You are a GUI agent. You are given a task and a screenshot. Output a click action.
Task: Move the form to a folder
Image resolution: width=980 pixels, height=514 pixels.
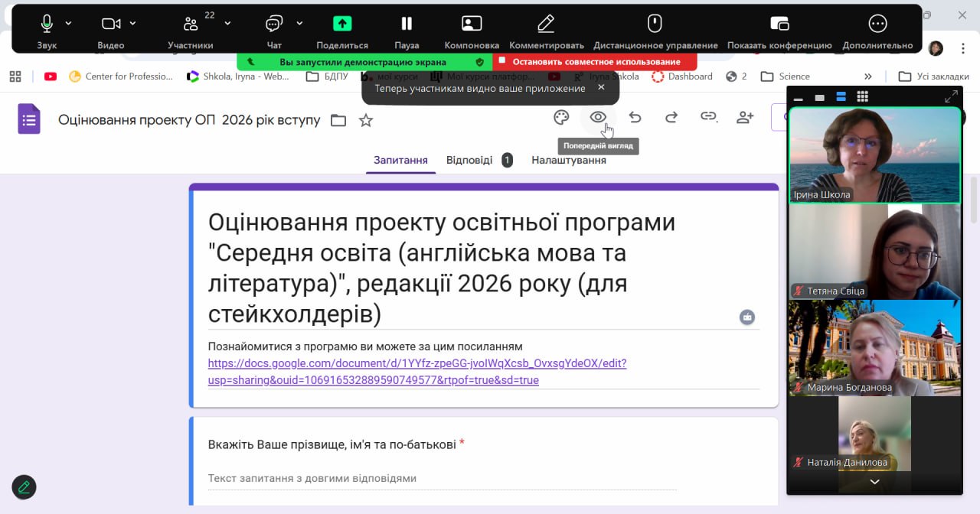pos(338,120)
